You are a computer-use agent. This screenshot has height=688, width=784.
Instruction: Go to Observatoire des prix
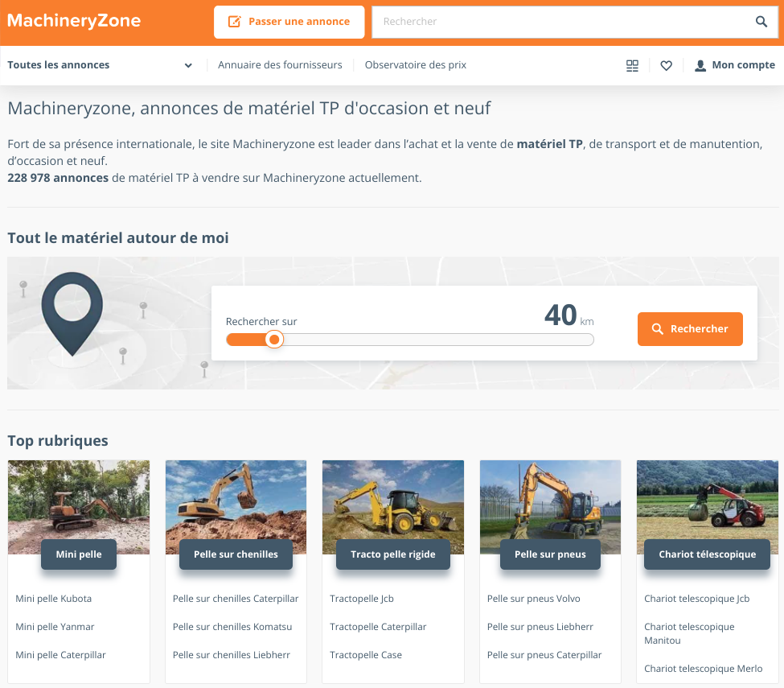[415, 65]
